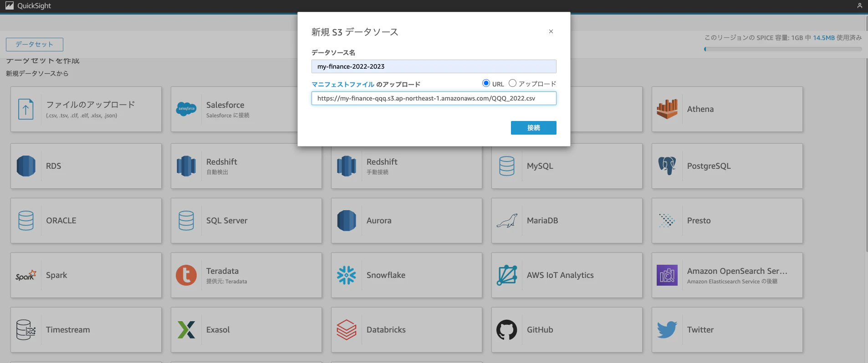Click the SQL Server database icon
This screenshot has width=868, height=363.
click(x=186, y=221)
